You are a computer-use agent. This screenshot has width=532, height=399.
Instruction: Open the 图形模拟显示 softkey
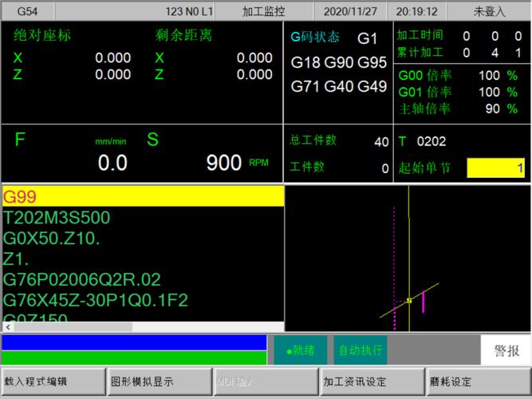pos(159,381)
